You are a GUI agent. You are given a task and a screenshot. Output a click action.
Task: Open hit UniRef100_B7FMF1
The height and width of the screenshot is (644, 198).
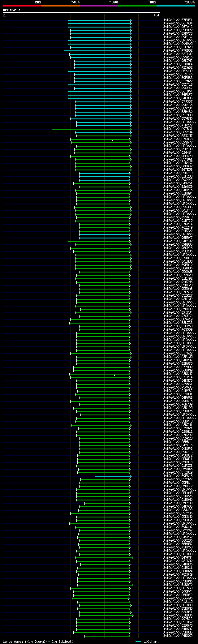[x=178, y=20]
